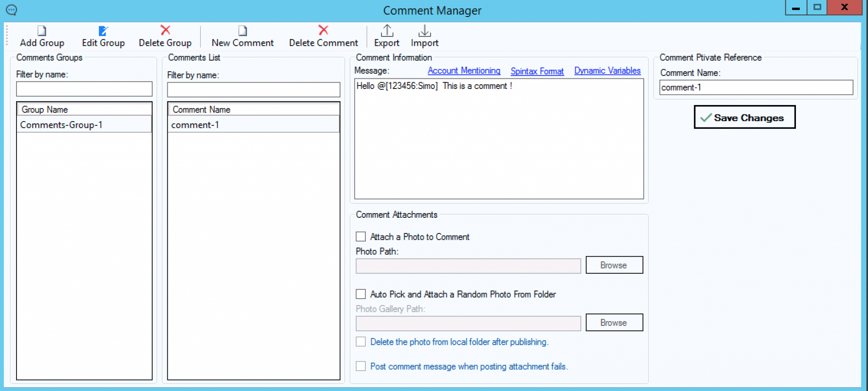
Task: Select comment-1 in the Comments List
Action: tap(195, 125)
